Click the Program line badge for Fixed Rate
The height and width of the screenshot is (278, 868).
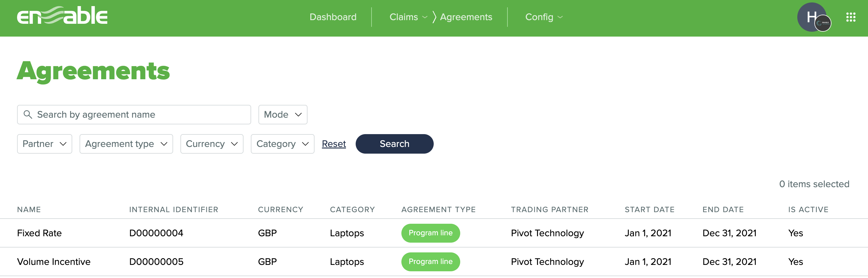coord(430,233)
